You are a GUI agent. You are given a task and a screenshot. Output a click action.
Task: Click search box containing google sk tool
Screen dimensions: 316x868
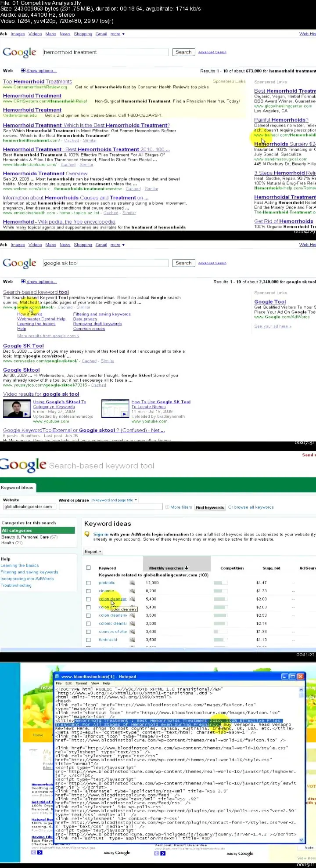click(105, 263)
